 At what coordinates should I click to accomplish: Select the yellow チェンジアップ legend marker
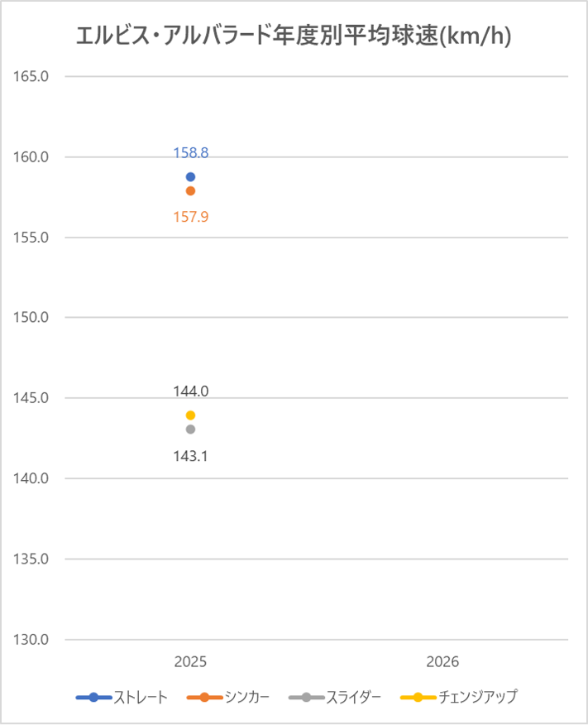[418, 698]
